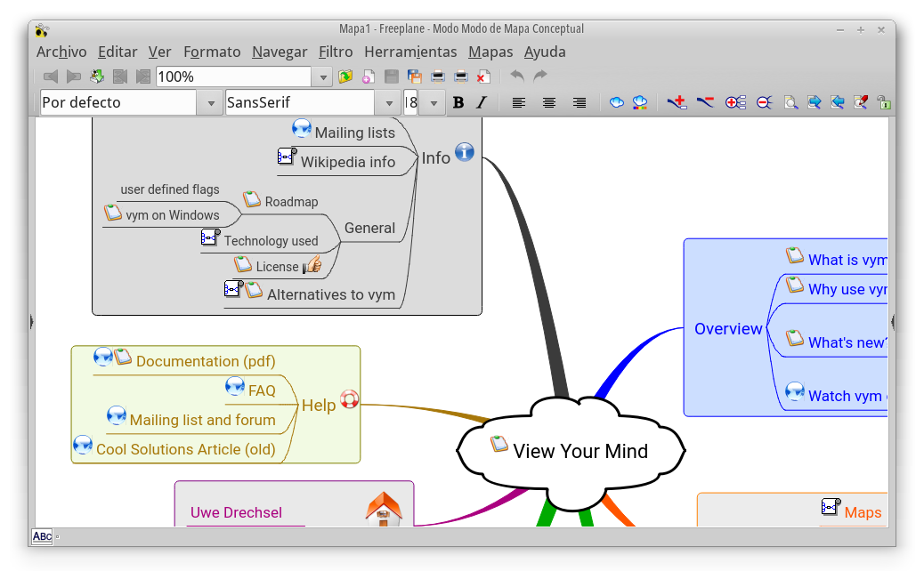This screenshot has width=924, height=571.
Task: Click the zoom field showing 100%
Action: (x=233, y=77)
